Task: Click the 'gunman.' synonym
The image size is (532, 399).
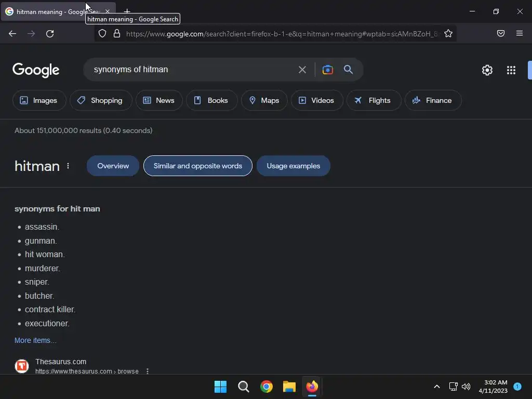Action: click(41, 241)
